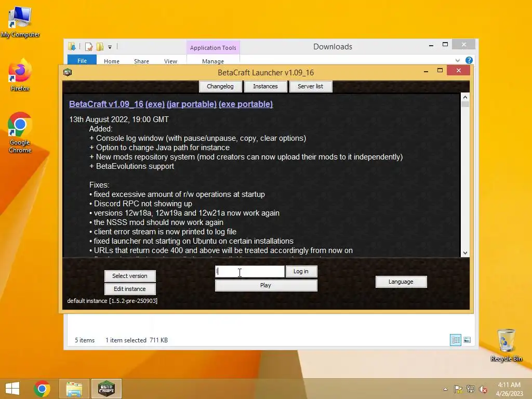Open the Language button
Viewport: 532px width, 399px height.
click(x=401, y=282)
